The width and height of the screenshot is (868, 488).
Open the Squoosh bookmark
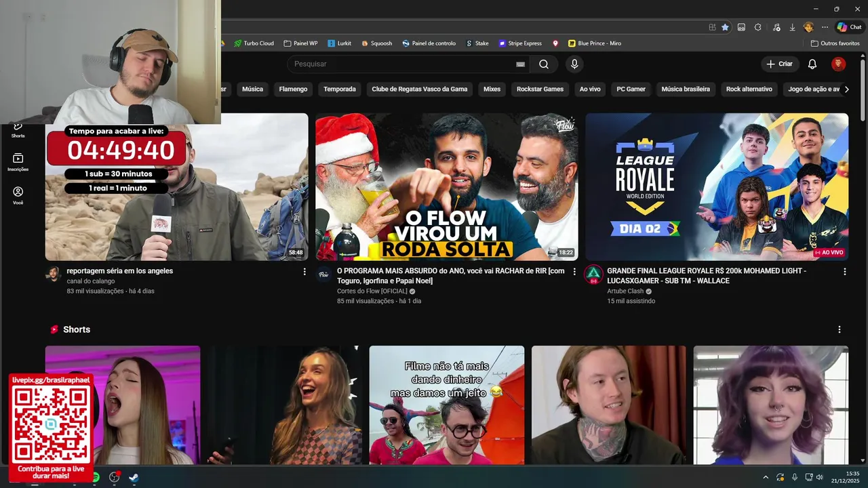376,43
